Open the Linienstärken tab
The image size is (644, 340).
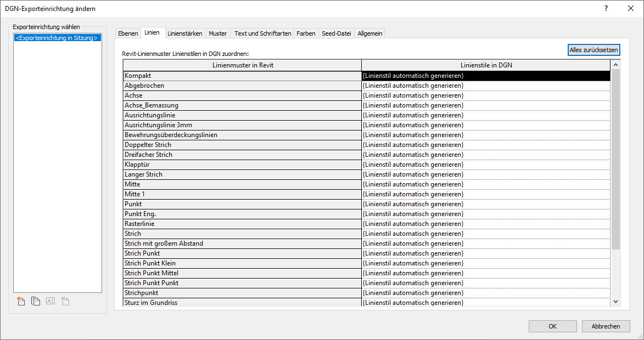(x=184, y=33)
